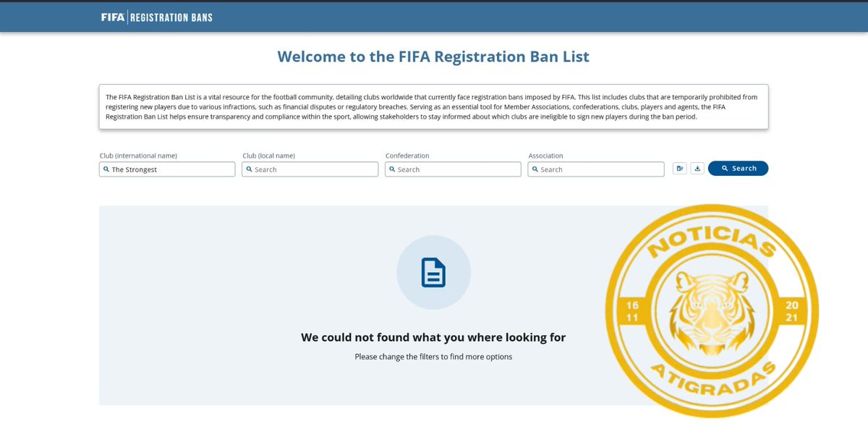Click the download list icon button
Image resolution: width=868 pixels, height=445 pixels.
[x=697, y=169]
